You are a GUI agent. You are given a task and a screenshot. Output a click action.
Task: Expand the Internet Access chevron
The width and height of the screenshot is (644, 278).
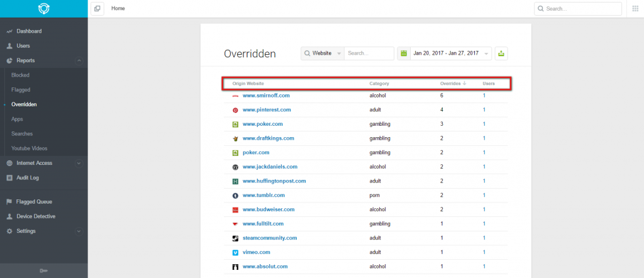coord(79,164)
